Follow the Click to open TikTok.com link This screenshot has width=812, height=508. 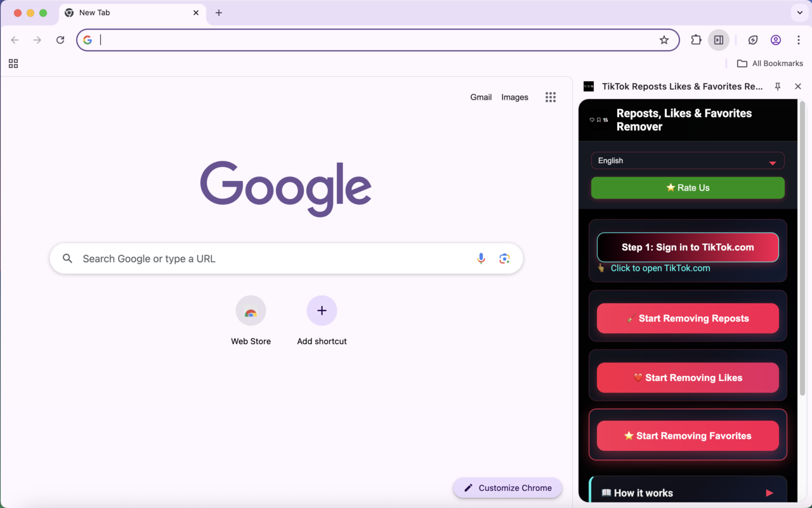(x=660, y=268)
